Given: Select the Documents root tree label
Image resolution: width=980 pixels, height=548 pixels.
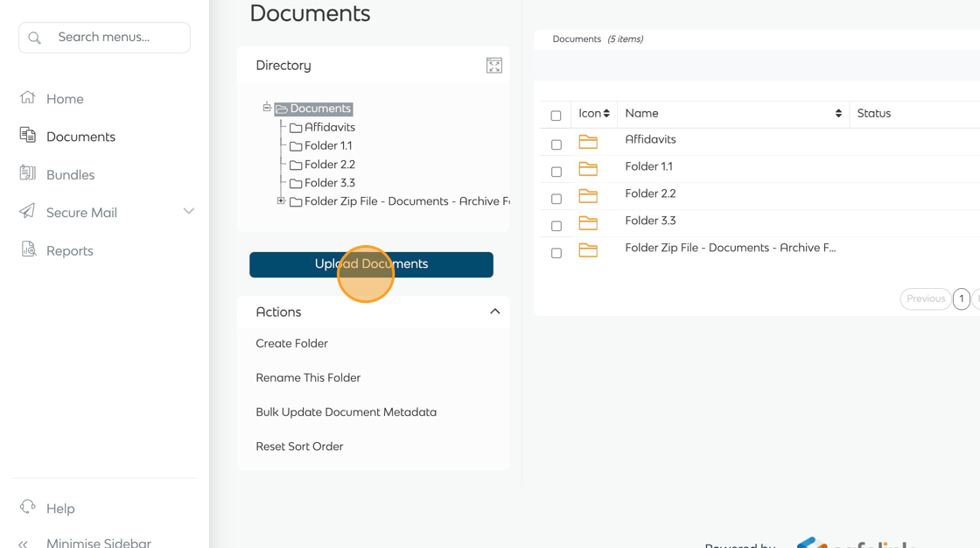Looking at the screenshot, I should [320, 109].
